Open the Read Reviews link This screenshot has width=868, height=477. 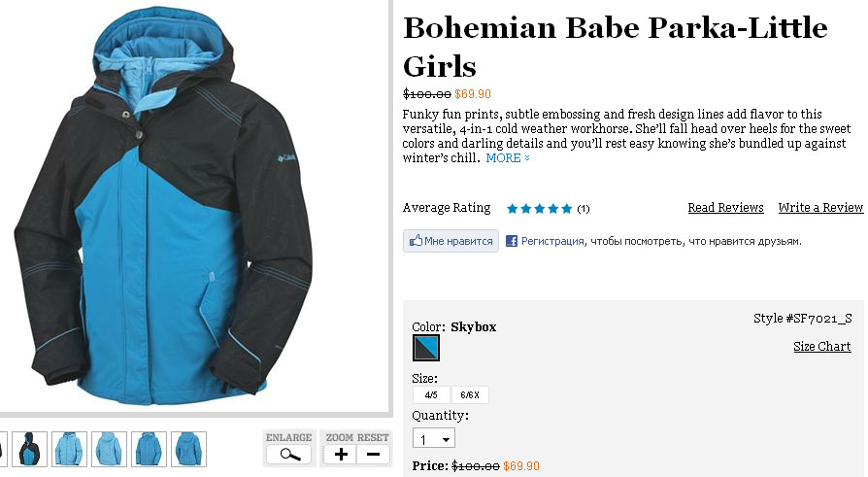tap(725, 208)
